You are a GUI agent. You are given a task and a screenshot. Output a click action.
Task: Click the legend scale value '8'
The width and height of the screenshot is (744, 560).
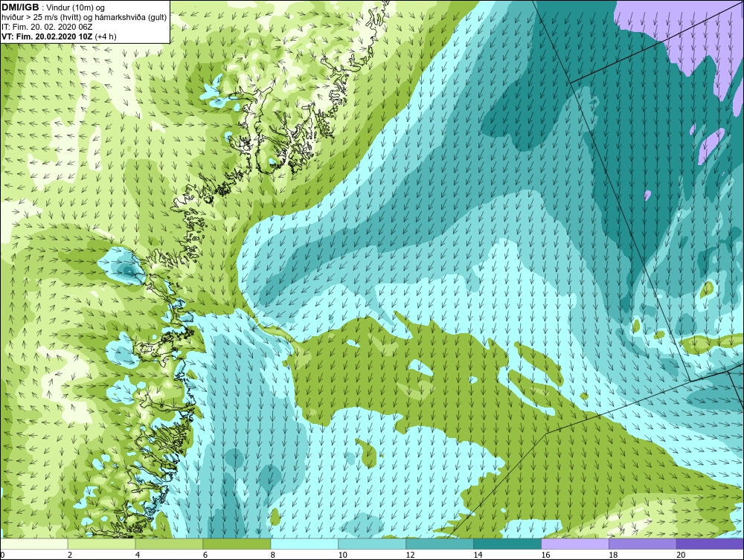[273, 555]
